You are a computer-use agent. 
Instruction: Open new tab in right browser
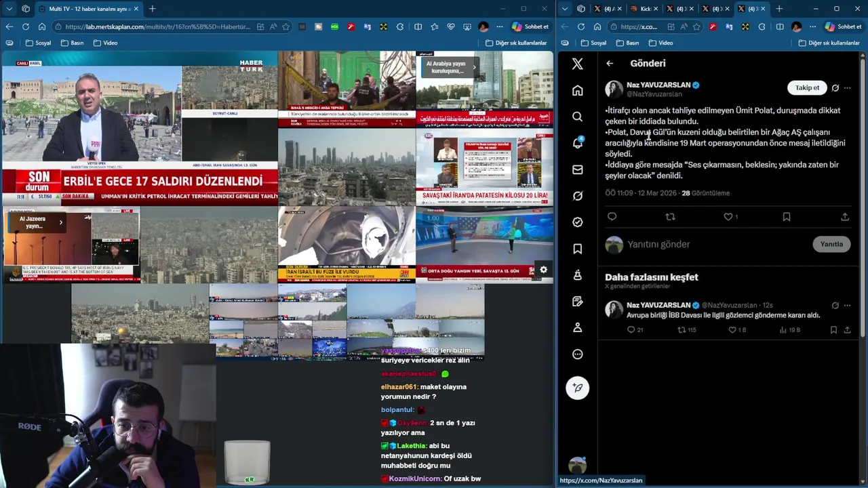click(778, 9)
